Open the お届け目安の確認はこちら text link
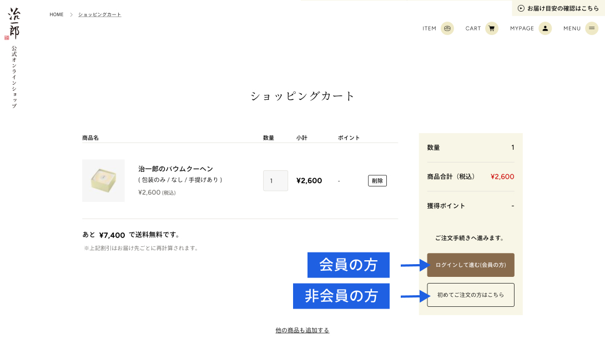Screen dimensions: 605x364 pyautogui.click(x=563, y=8)
